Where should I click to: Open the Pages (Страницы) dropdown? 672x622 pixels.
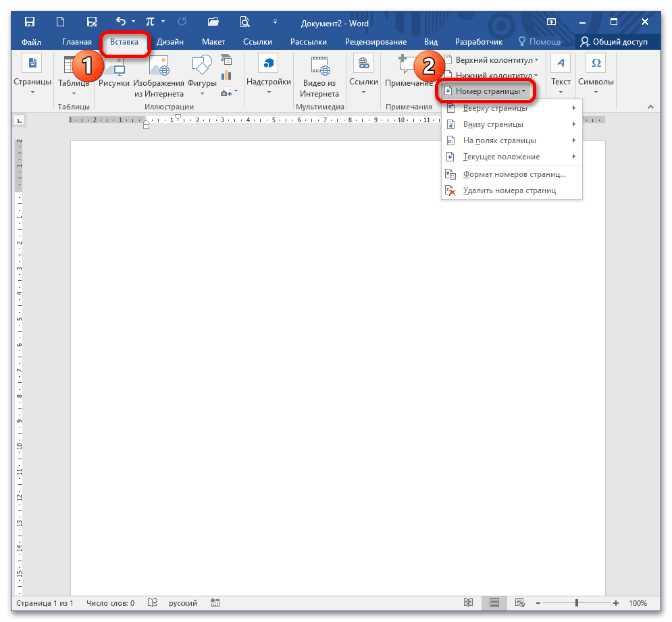pyautogui.click(x=32, y=76)
